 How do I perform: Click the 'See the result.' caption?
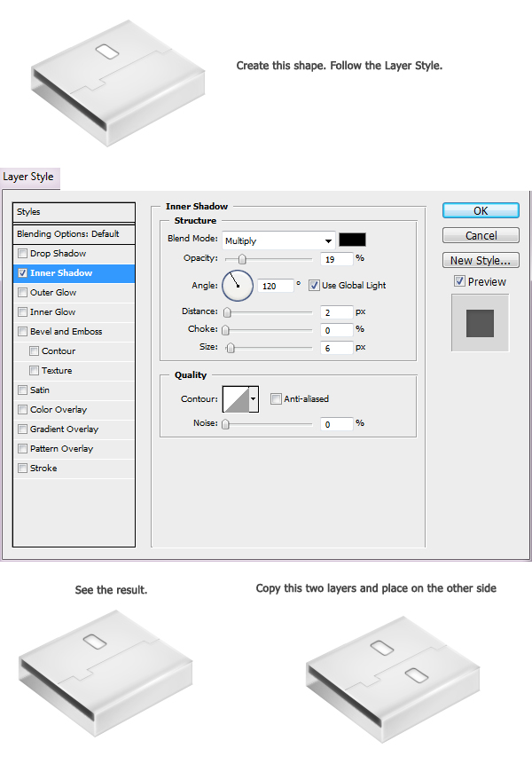click(x=111, y=590)
